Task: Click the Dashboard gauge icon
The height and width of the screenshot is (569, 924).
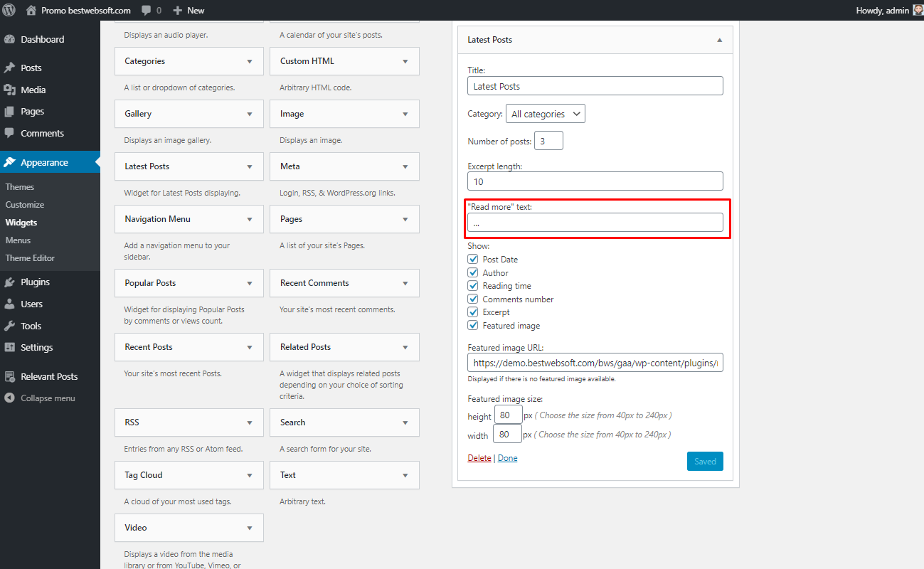Action: click(x=10, y=40)
